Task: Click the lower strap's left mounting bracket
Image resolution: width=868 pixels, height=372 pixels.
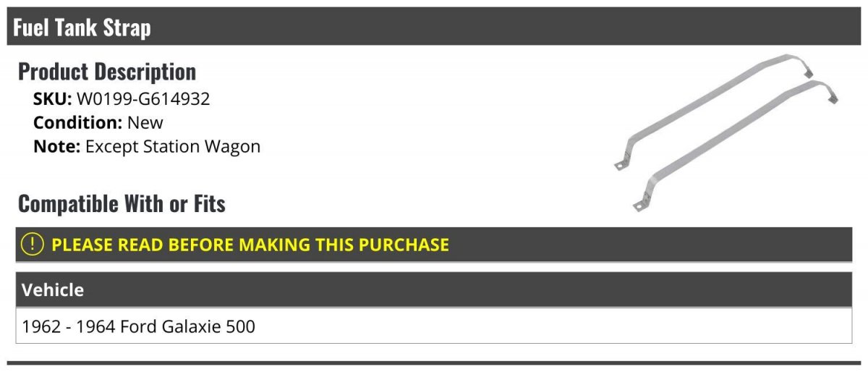Action: coord(639,207)
